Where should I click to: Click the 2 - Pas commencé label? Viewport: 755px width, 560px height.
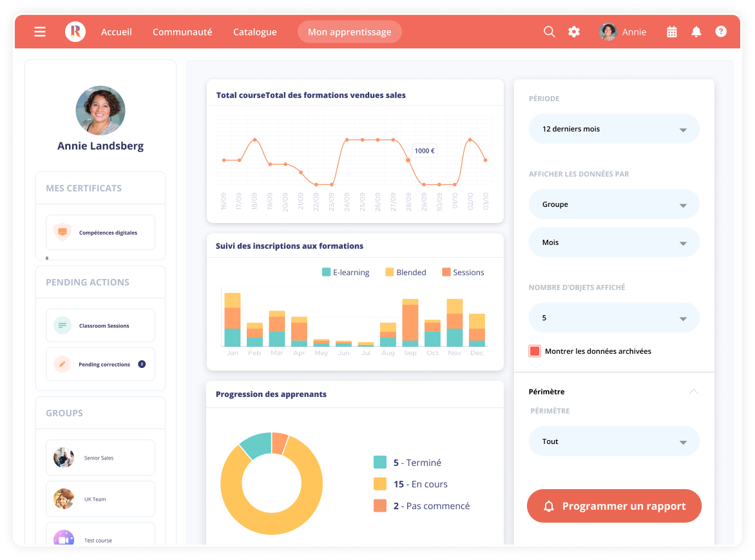click(432, 506)
